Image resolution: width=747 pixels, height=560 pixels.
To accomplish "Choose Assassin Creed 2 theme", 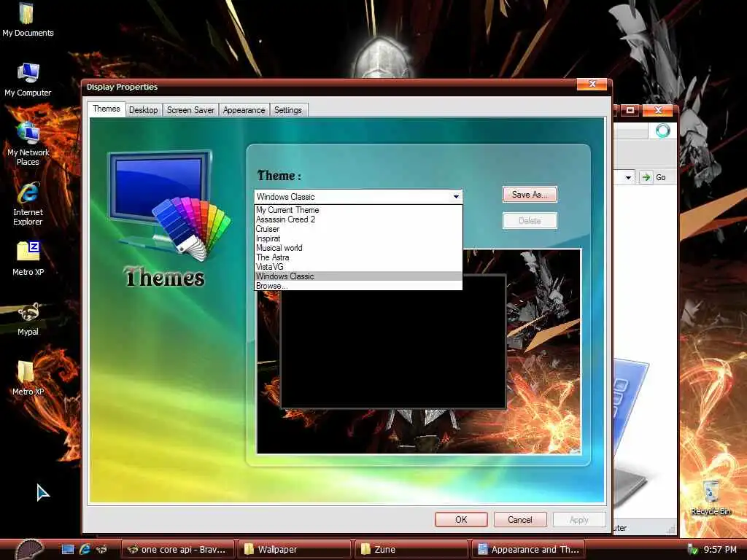I will click(358, 219).
